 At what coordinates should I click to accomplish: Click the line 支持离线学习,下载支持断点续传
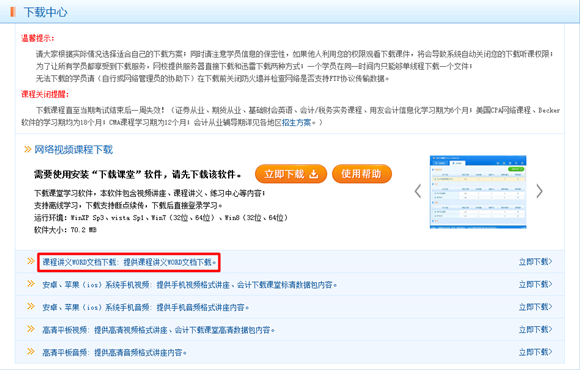pyautogui.click(x=128, y=205)
